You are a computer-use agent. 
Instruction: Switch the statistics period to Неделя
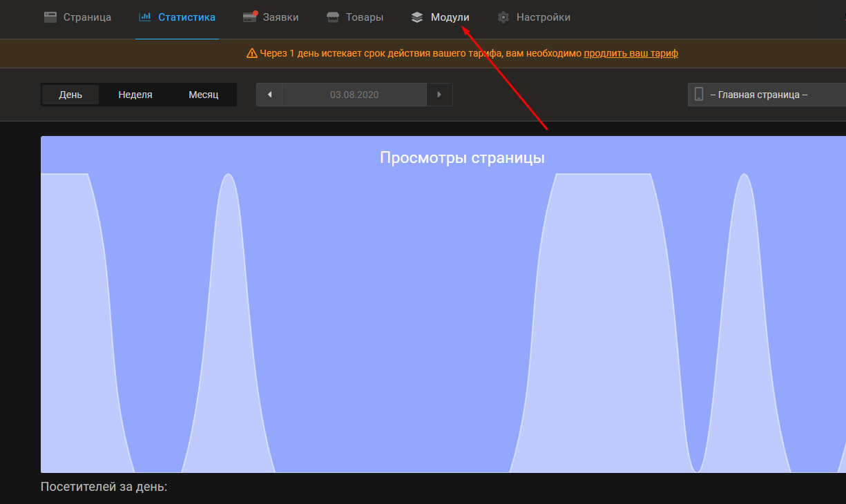135,95
